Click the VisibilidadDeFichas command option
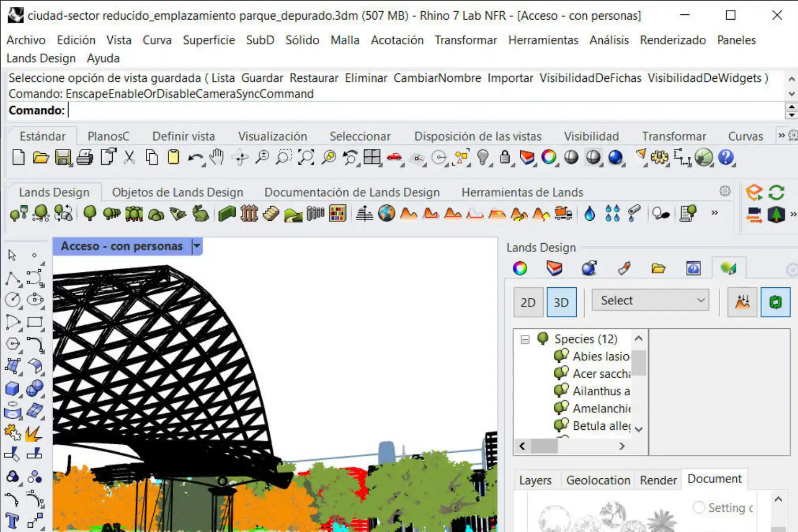This screenshot has height=532, width=798. tap(591, 78)
